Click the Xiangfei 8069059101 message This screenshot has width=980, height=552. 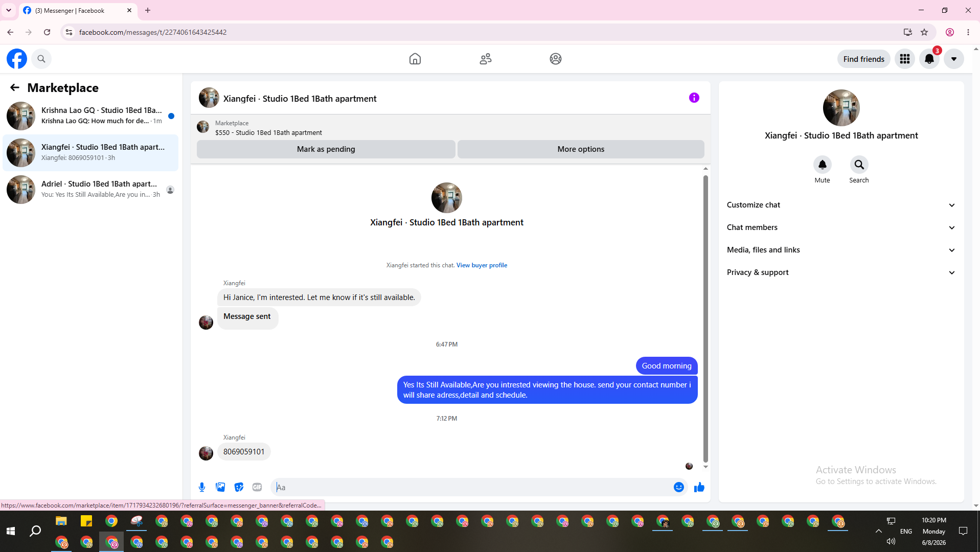pos(244,452)
